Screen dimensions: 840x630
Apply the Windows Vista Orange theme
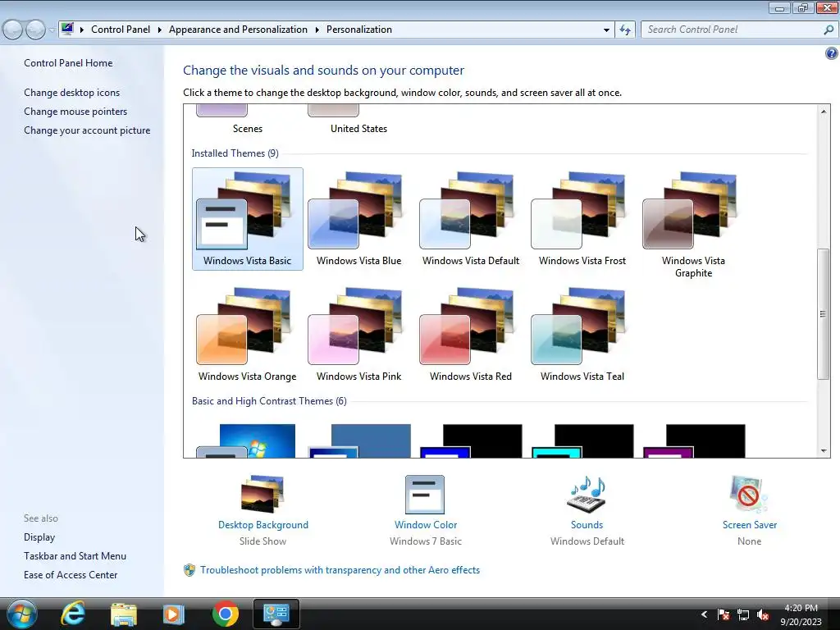(247, 335)
